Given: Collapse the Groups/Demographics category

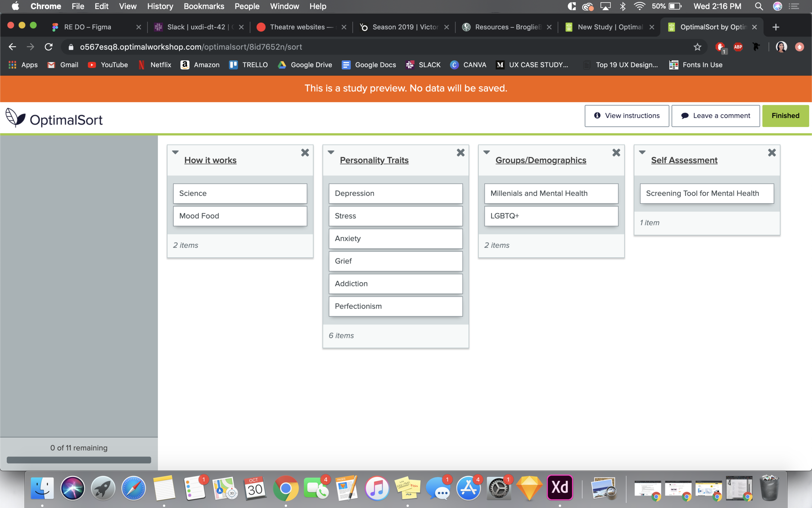Looking at the screenshot, I should [487, 152].
